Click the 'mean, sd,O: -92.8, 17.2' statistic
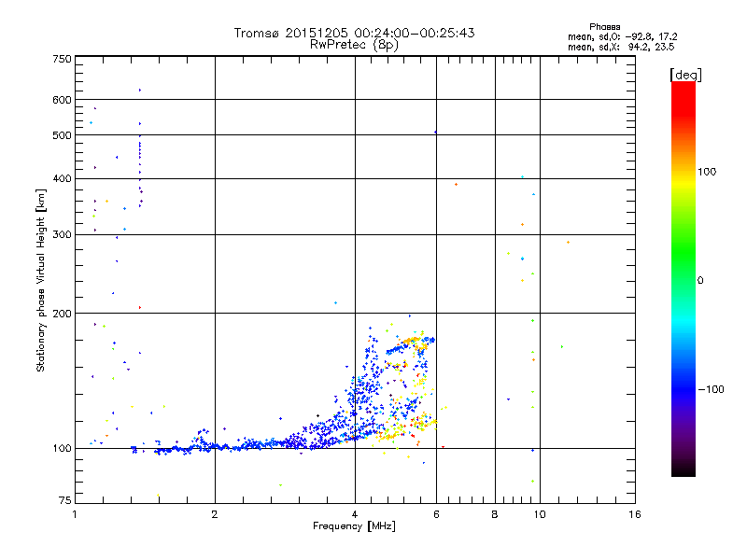Screen dimensions: 747x560 pyautogui.click(x=622, y=36)
